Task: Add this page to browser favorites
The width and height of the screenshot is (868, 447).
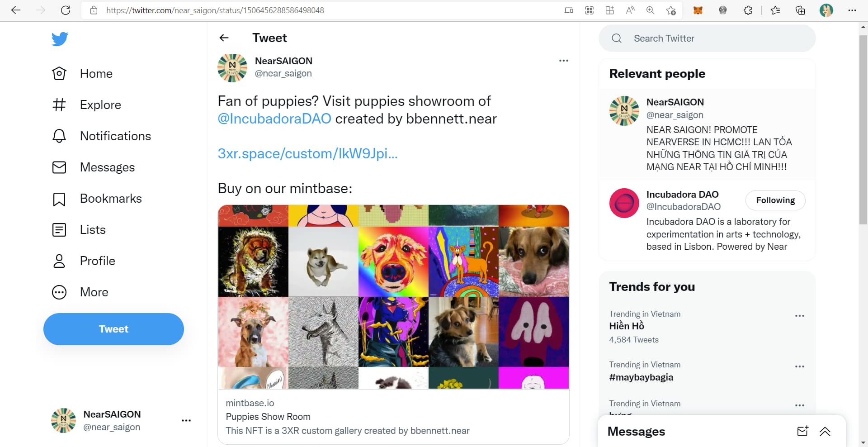Action: point(671,10)
